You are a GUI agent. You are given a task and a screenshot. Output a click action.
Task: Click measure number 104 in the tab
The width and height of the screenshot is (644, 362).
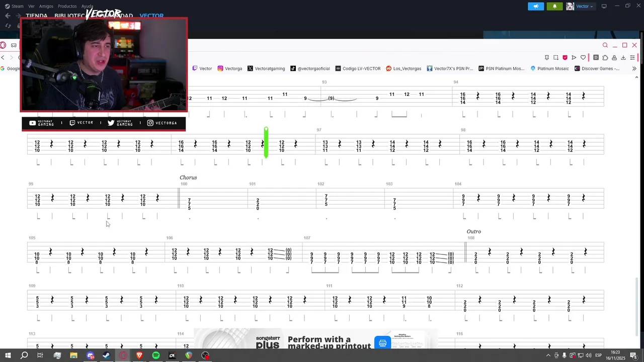458,184
